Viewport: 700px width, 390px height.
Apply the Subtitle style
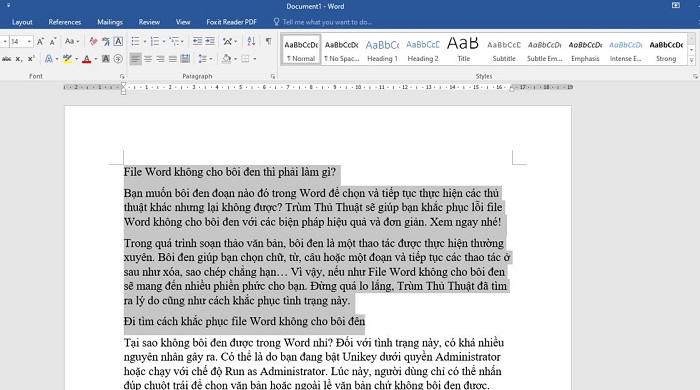(504, 50)
